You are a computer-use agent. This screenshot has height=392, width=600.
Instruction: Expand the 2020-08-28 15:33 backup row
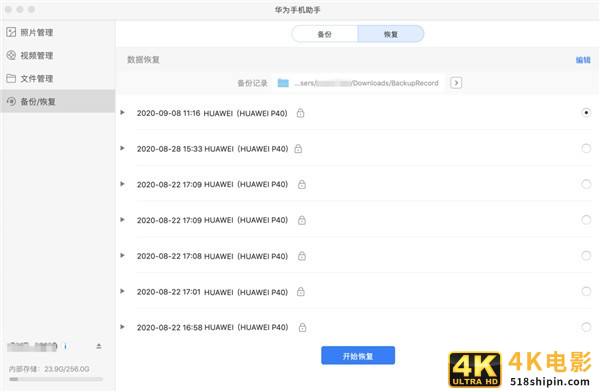[x=122, y=148]
